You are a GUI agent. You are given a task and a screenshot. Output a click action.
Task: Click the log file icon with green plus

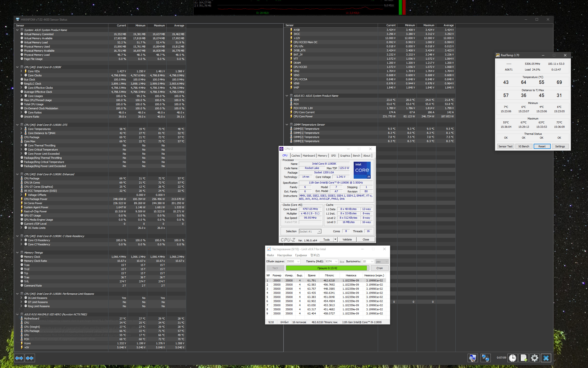pos(523,358)
